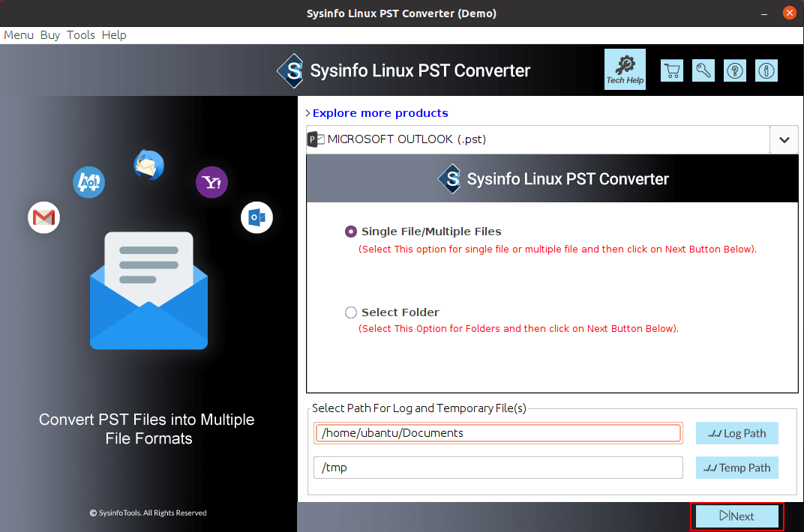Click the Next button
The image size is (804, 532).
click(x=736, y=516)
